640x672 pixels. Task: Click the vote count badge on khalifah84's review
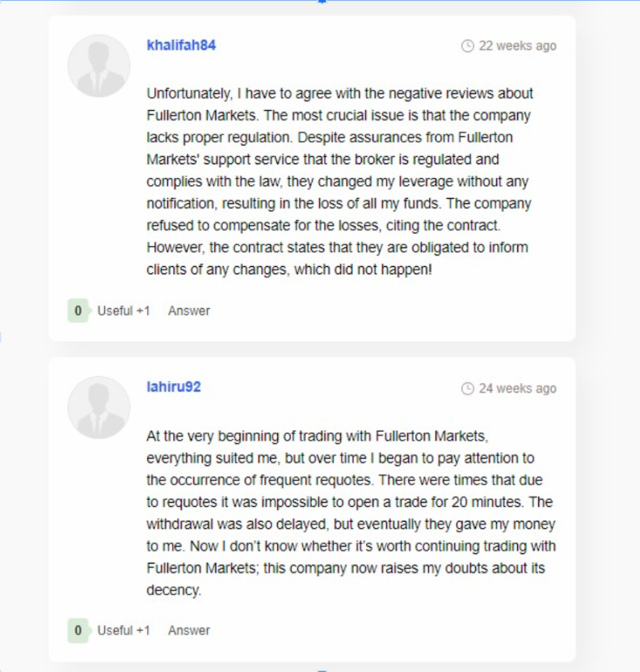[x=78, y=311]
